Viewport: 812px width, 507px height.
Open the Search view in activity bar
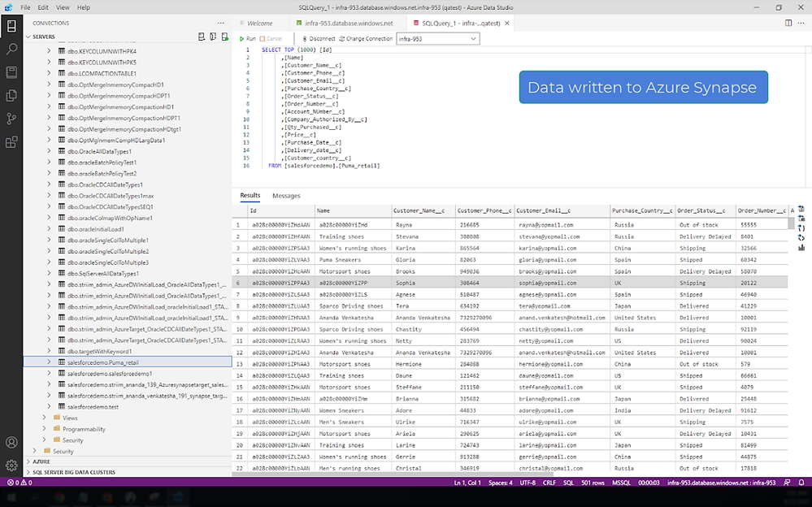[11, 50]
